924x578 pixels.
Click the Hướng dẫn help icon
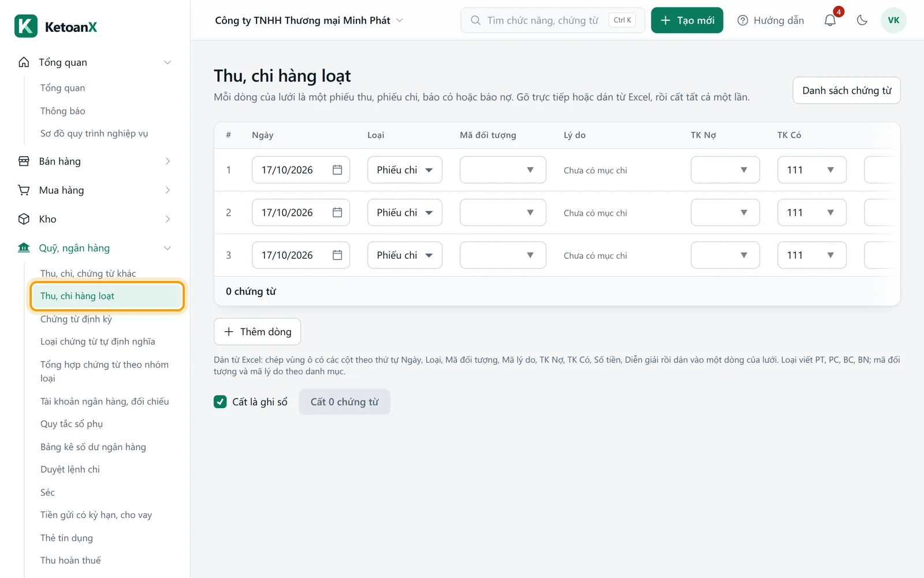[743, 20]
